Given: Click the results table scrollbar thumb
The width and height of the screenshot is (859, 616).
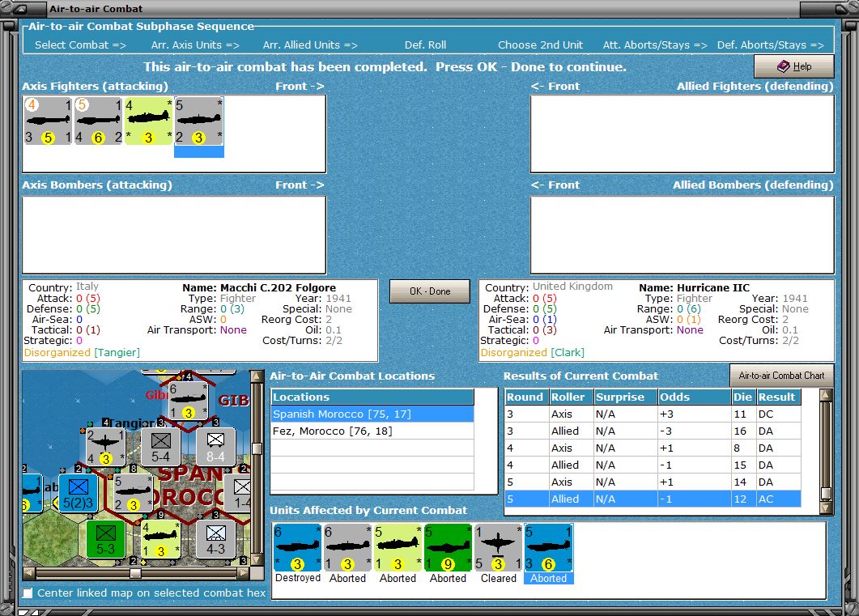Looking at the screenshot, I should (x=826, y=494).
